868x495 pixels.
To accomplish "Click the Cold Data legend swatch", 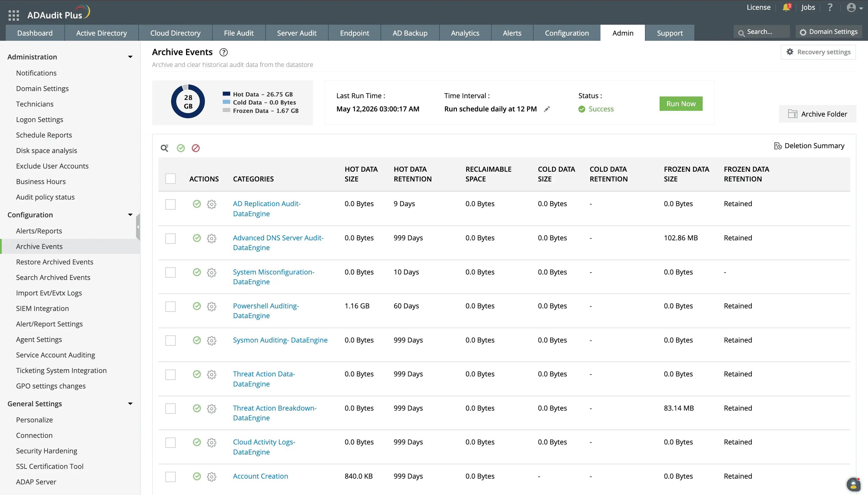I will 226,102.
